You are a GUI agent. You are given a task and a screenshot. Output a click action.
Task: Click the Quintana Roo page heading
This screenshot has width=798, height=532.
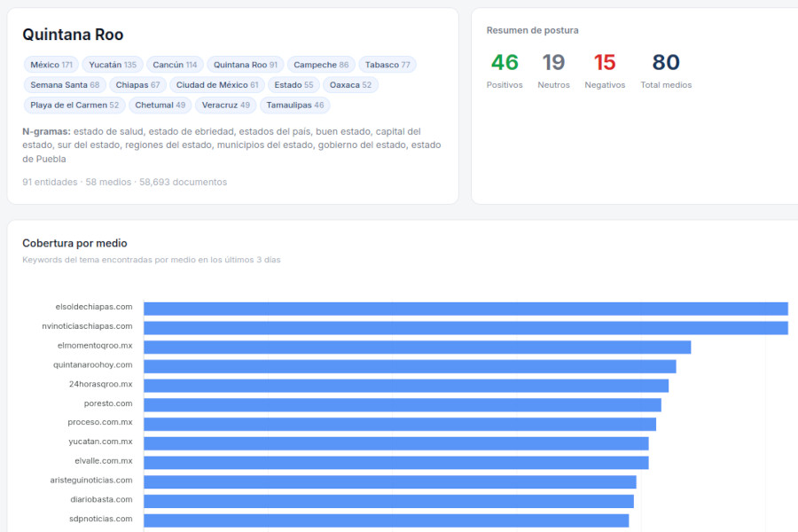73,35
